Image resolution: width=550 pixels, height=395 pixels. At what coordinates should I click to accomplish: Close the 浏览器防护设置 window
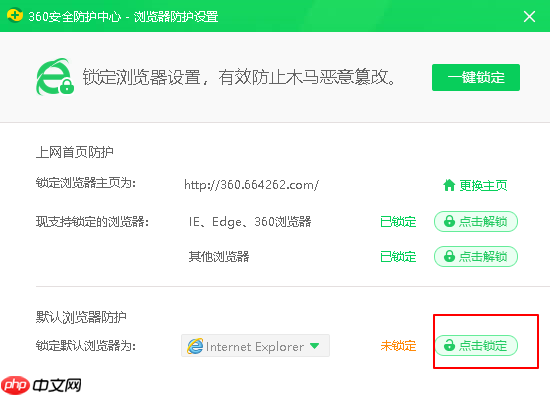click(x=529, y=16)
